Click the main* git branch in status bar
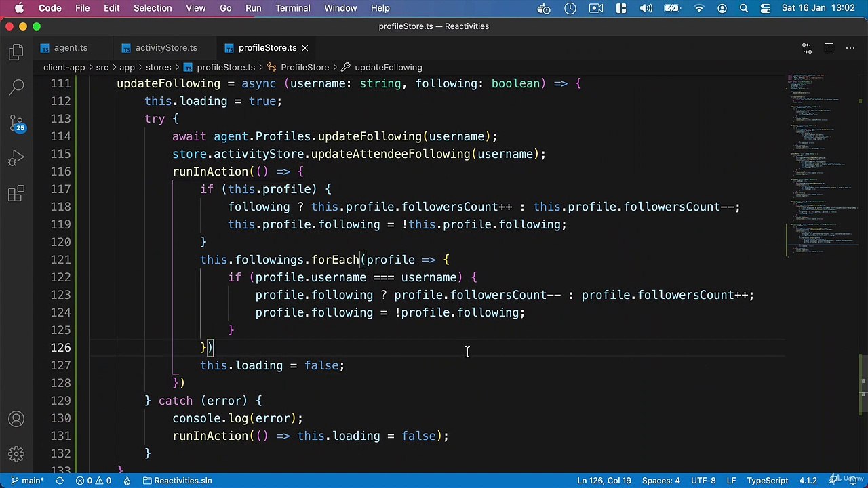Screen dimensions: 868x488 [x=26, y=481]
